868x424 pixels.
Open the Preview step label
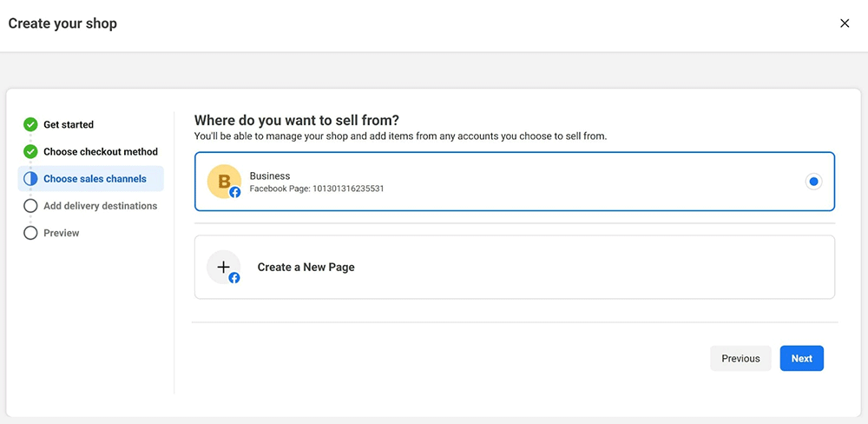tap(61, 233)
